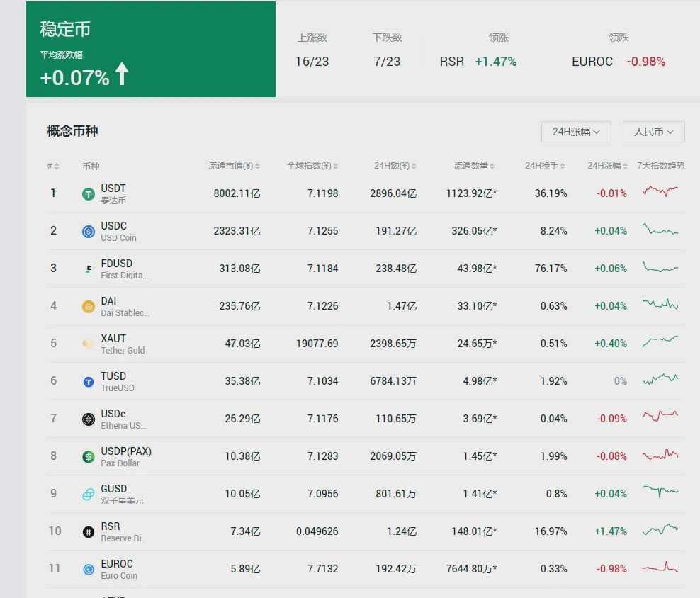
Task: Click the 7天指数趋势 column header
Action: coord(661,166)
